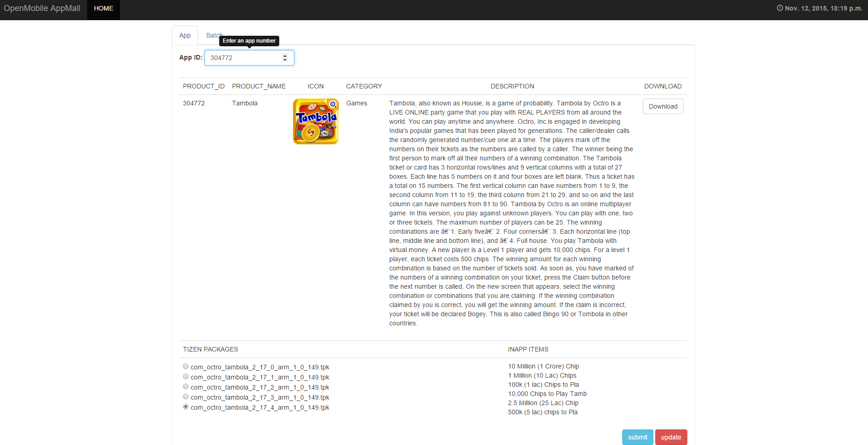This screenshot has height=445, width=868.
Task: Choose the com_octro_tambola_2_17_2 package option
Action: 186,387
